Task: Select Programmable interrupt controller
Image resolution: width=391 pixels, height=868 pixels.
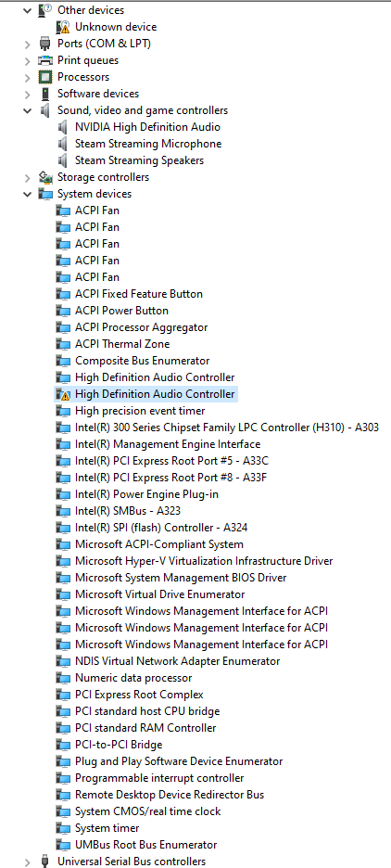Action: click(159, 778)
